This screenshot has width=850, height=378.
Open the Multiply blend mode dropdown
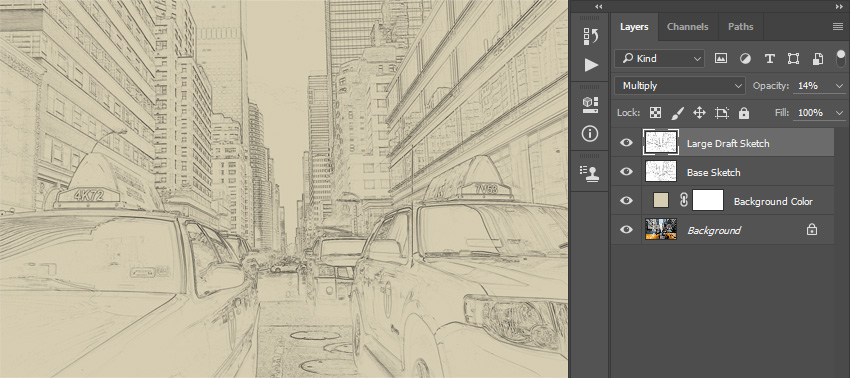(680, 86)
